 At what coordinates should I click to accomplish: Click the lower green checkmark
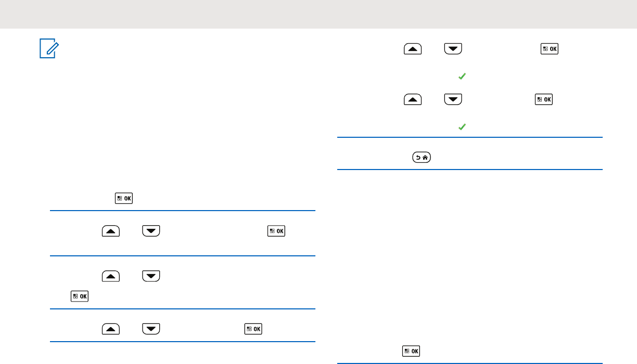pyautogui.click(x=461, y=126)
